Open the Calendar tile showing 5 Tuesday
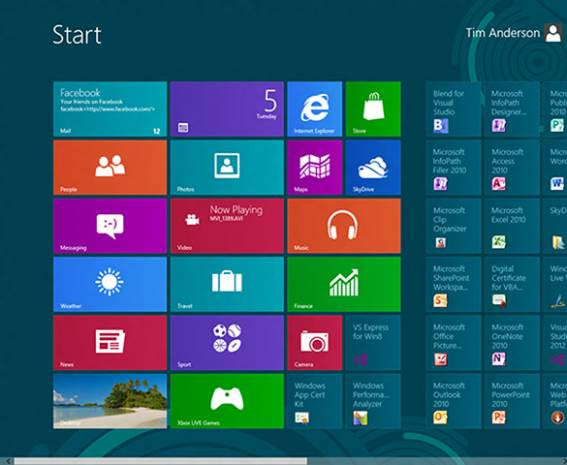Image resolution: width=567 pixels, height=465 pixels. coord(227,109)
